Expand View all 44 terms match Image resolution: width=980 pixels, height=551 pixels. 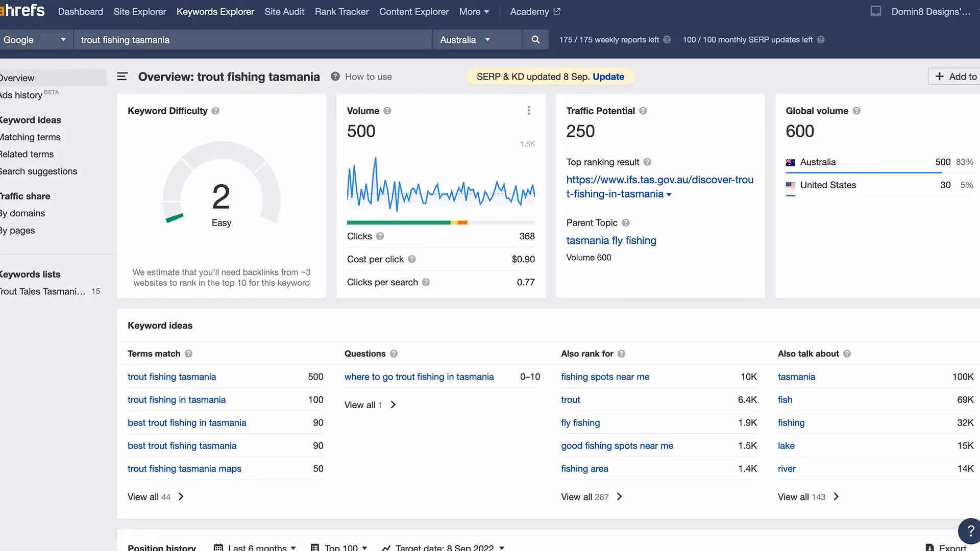pyautogui.click(x=156, y=497)
